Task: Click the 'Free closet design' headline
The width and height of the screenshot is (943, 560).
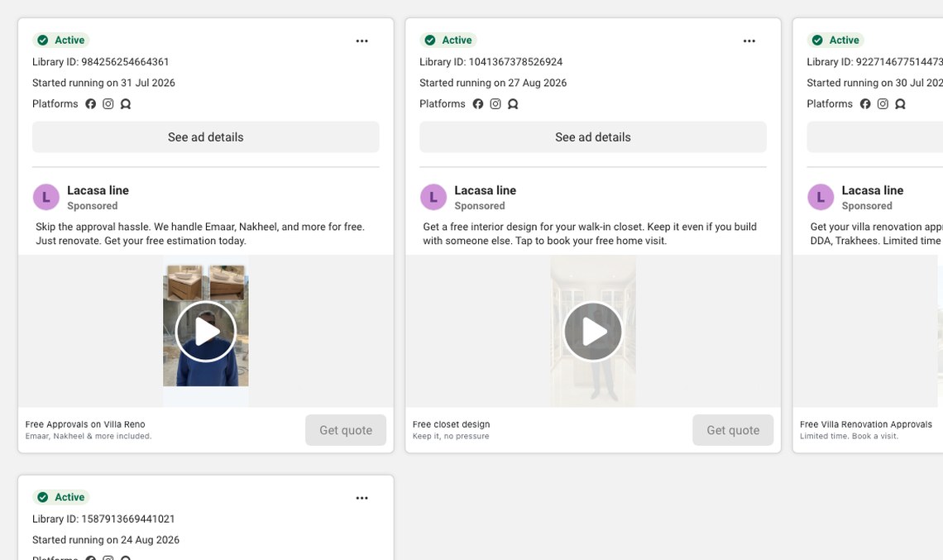Action: [451, 424]
